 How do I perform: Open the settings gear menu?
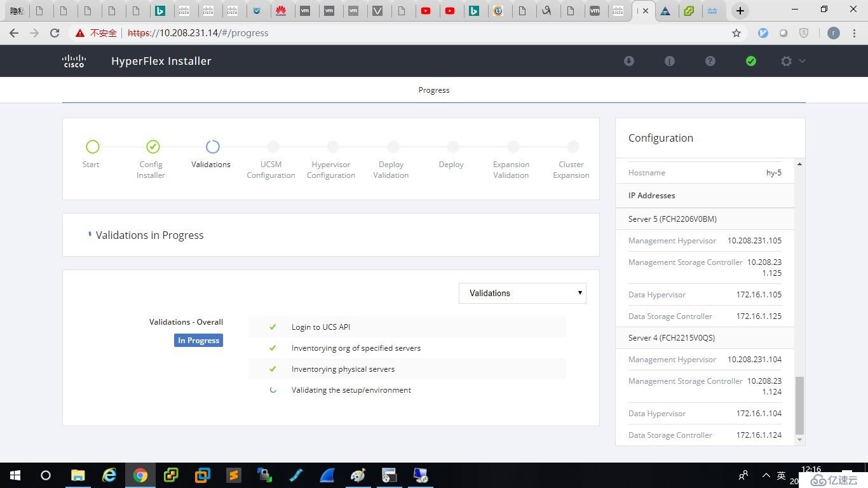pos(787,61)
